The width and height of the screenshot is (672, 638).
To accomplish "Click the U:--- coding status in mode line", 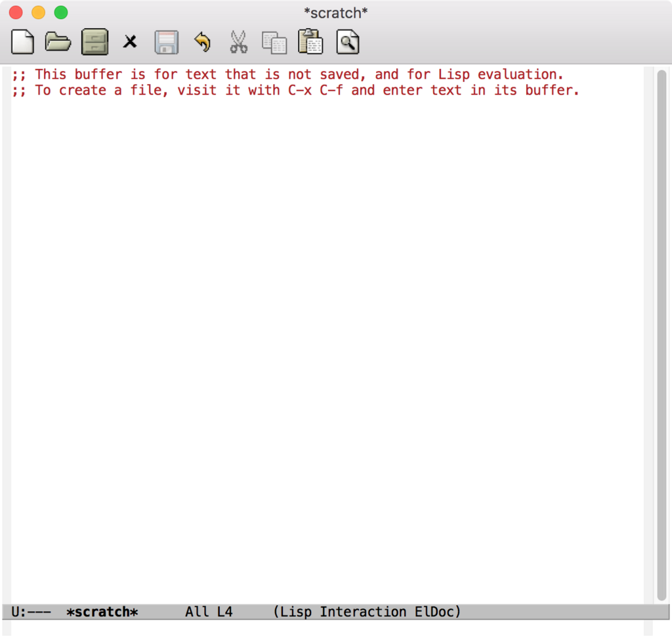I will click(x=31, y=612).
